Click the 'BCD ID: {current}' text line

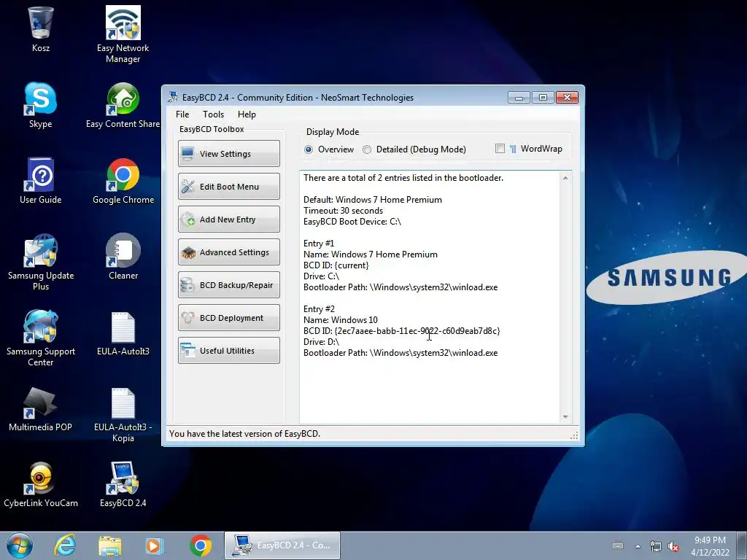pos(336,265)
